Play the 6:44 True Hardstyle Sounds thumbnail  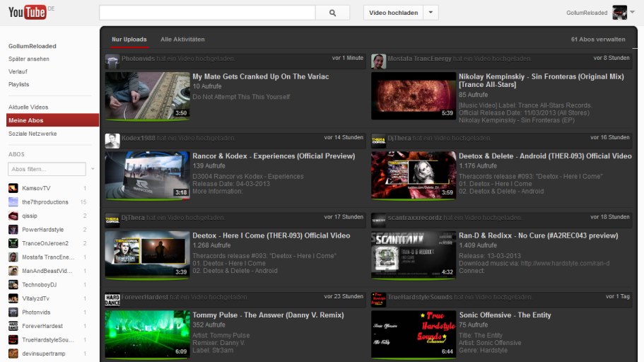[414, 334]
